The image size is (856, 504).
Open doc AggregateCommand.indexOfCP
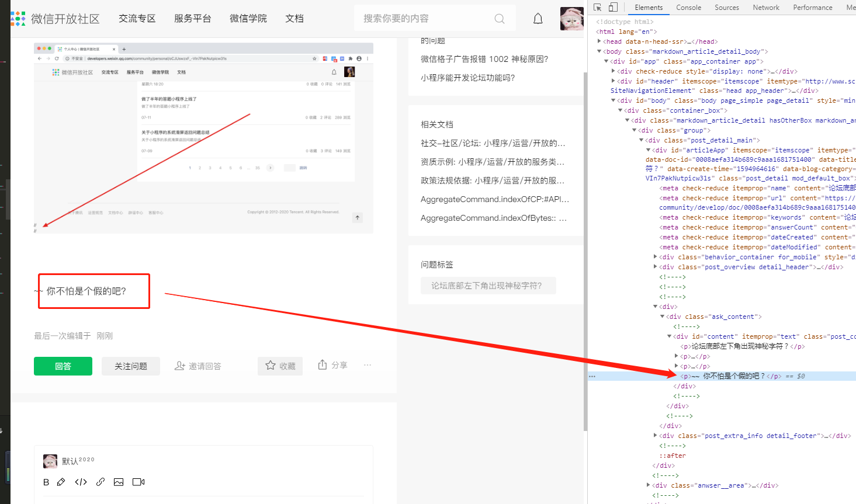(x=495, y=199)
